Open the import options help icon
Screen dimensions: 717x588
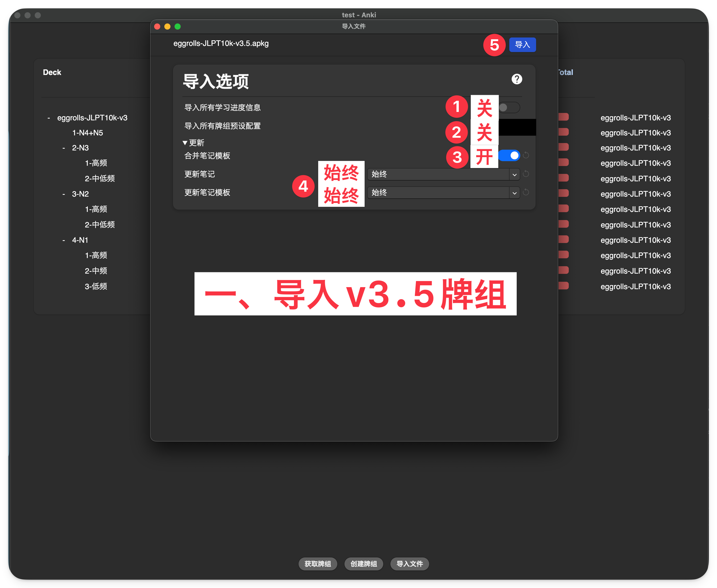tap(516, 79)
